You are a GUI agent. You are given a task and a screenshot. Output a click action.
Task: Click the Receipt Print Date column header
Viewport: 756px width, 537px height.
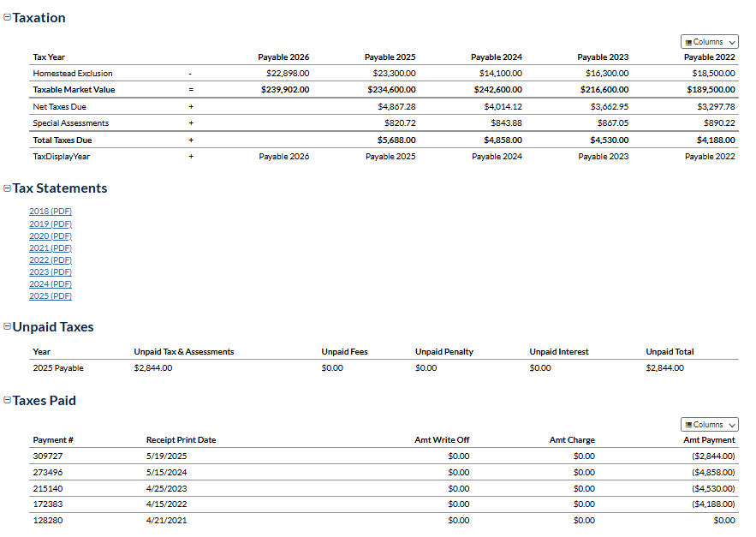pos(181,440)
